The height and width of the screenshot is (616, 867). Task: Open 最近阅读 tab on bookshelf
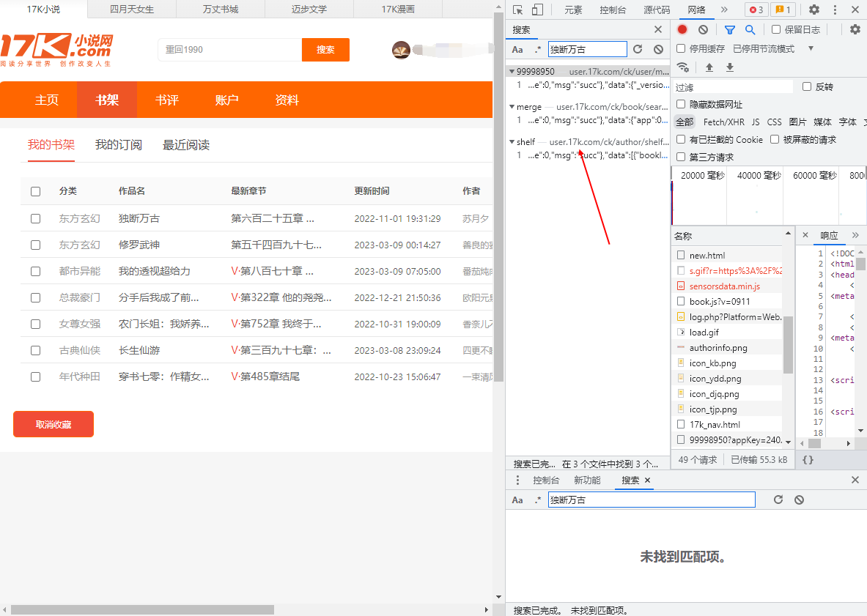click(186, 145)
